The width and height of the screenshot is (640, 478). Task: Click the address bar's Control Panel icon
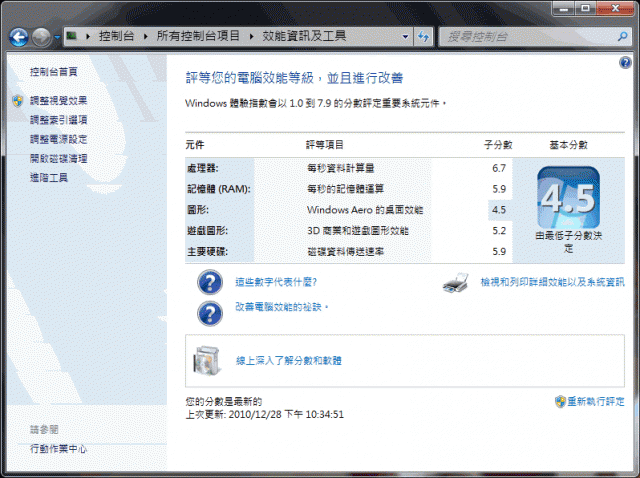coord(72,36)
